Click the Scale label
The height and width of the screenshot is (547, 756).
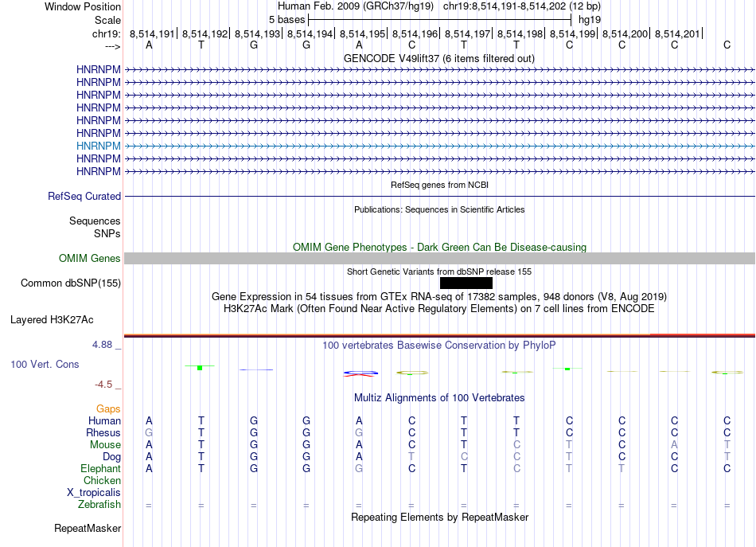click(107, 20)
